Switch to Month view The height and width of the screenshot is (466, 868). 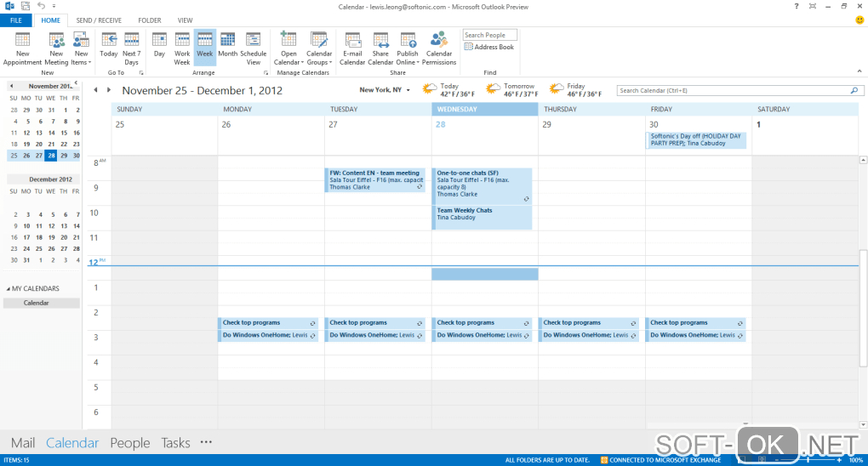pos(227,45)
